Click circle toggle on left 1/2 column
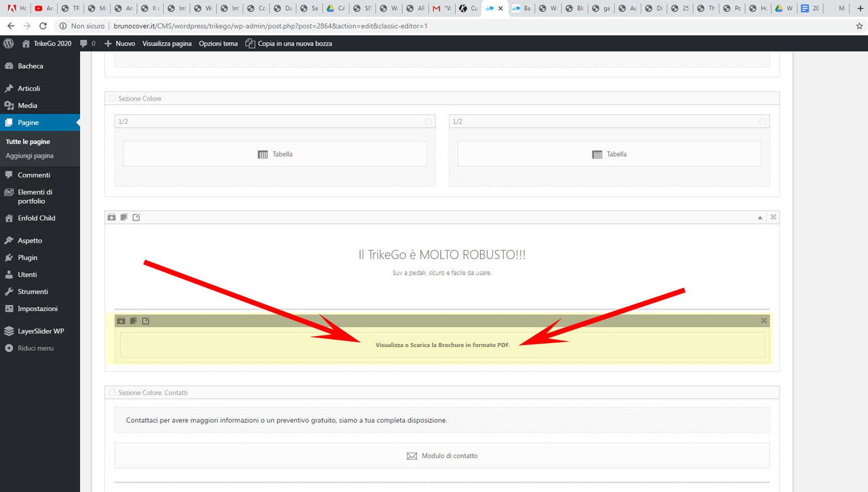The height and width of the screenshot is (492, 868). pos(428,121)
